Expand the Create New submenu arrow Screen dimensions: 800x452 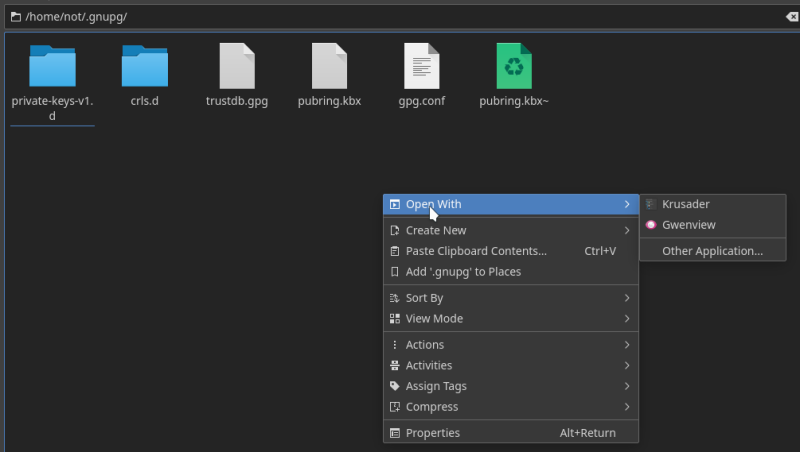[627, 231]
